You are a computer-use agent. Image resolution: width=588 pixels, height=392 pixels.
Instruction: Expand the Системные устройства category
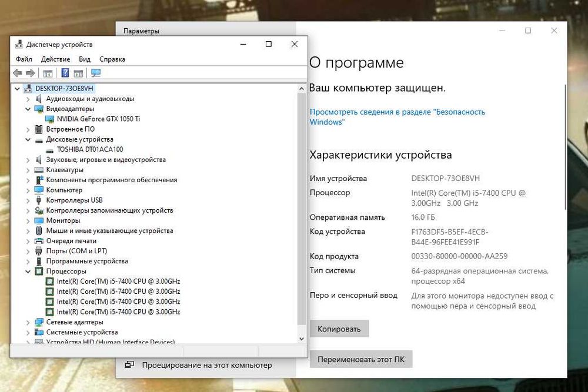pyautogui.click(x=28, y=333)
